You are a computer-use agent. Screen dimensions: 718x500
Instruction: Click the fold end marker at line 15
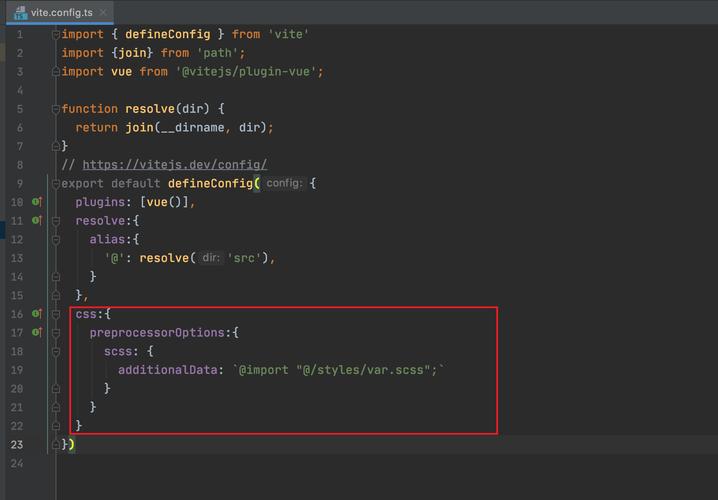coord(56,295)
